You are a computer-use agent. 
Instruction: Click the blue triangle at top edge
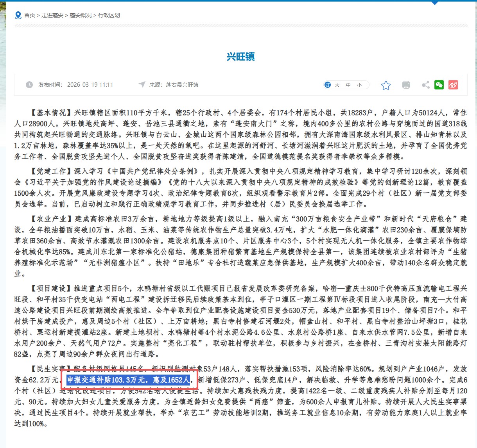(435, 3)
